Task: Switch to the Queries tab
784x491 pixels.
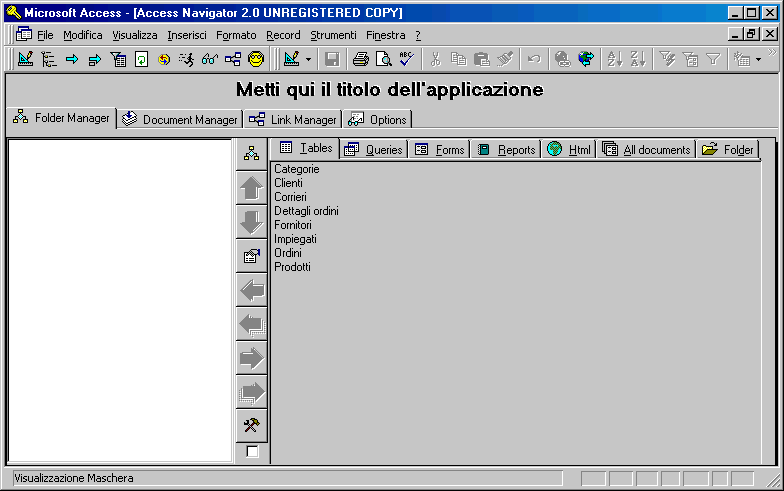Action: point(374,150)
